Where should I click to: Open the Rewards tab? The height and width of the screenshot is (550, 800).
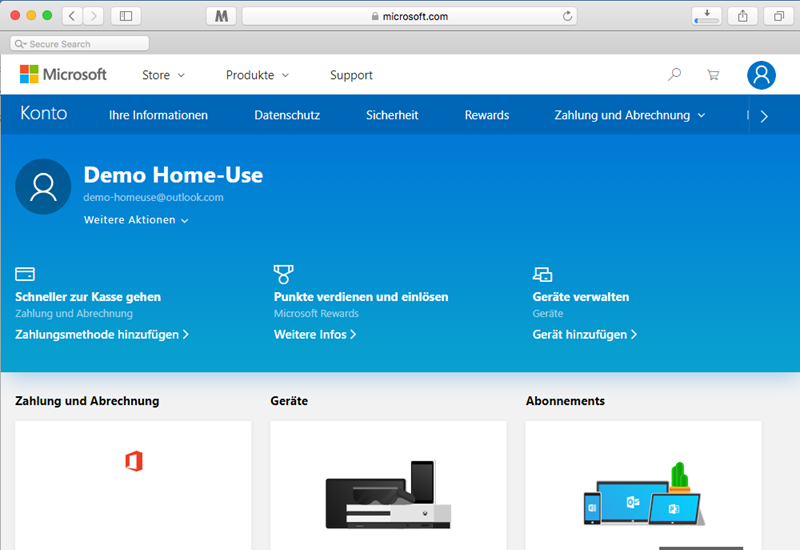(487, 115)
